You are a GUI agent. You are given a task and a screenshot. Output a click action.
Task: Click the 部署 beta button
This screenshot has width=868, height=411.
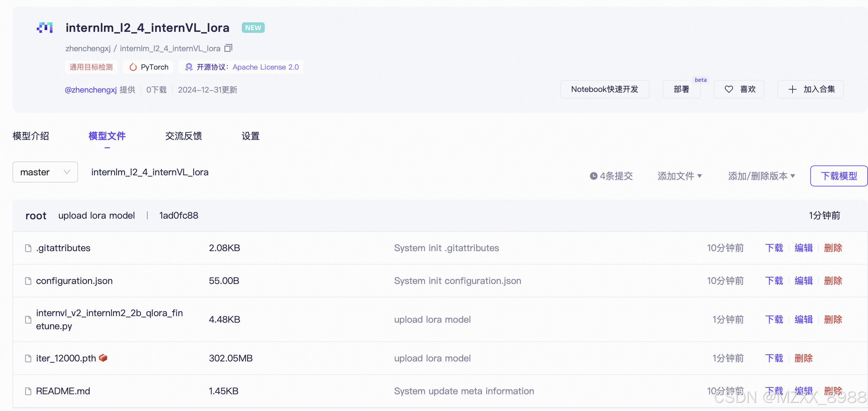click(x=681, y=89)
